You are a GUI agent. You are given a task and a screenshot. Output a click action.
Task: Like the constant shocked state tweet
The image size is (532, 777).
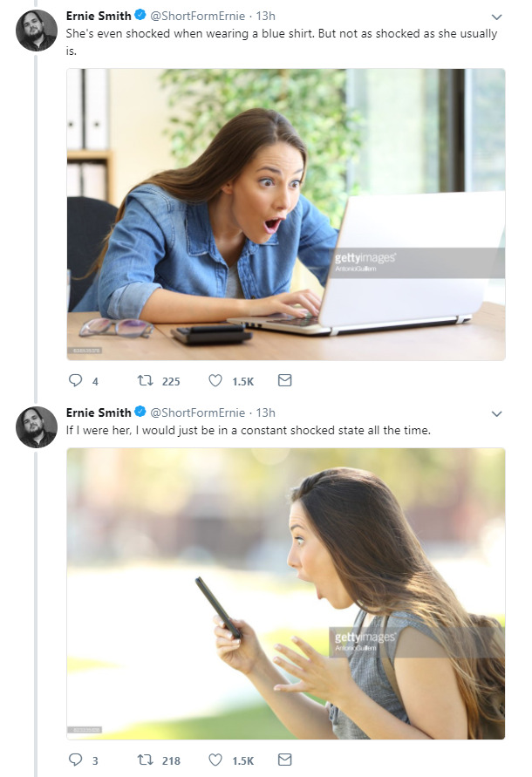(216, 760)
